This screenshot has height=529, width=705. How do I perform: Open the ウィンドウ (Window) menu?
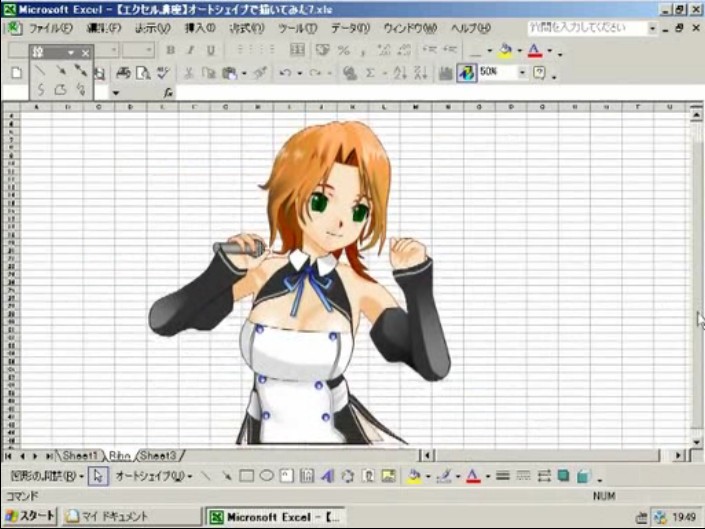pyautogui.click(x=410, y=28)
